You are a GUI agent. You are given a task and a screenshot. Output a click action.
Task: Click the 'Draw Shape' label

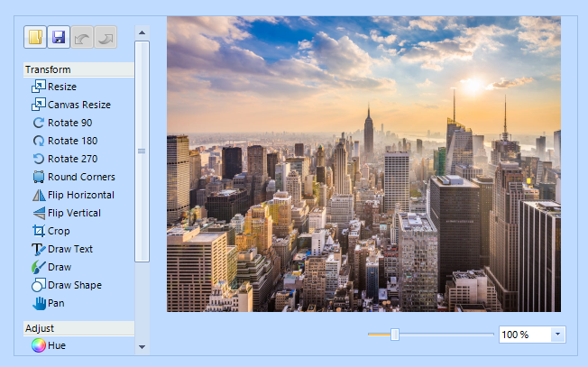[75, 285]
